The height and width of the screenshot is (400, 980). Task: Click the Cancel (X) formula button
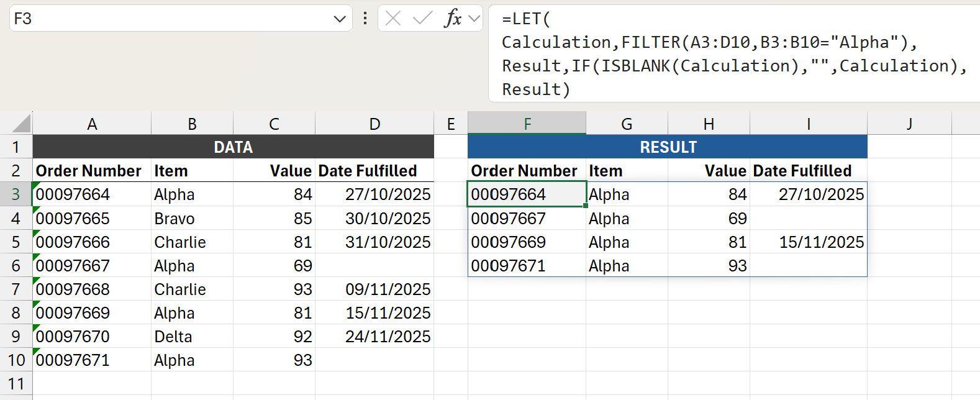tap(393, 19)
